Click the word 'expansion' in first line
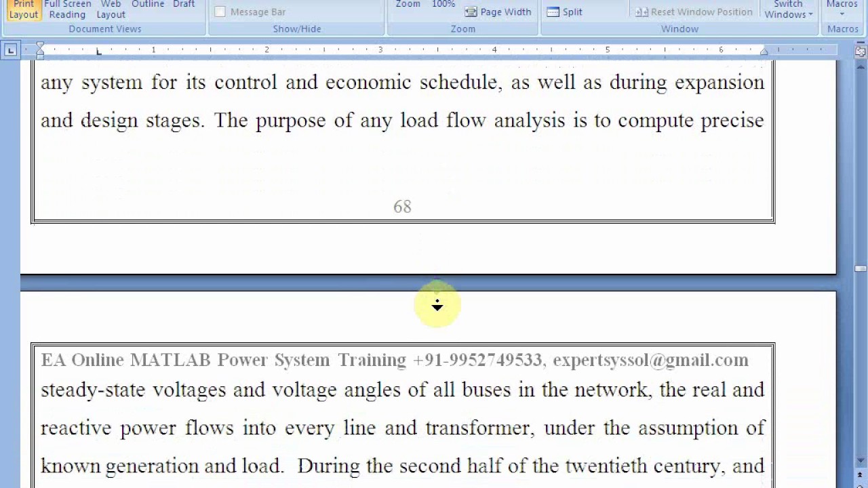 719,83
